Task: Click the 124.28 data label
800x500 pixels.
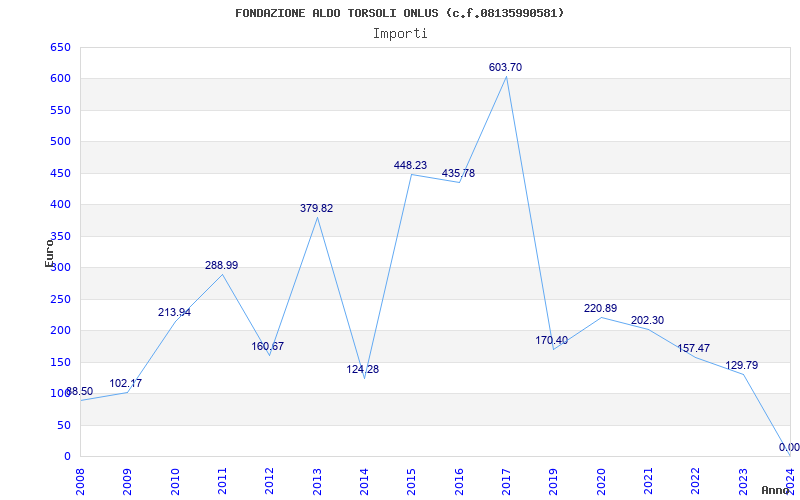Action: coord(363,369)
